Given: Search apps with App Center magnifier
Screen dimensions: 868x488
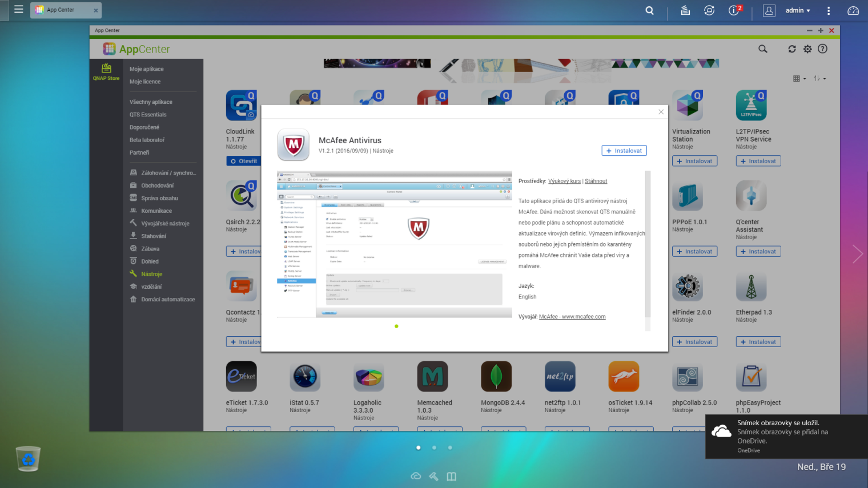Looking at the screenshot, I should [763, 49].
